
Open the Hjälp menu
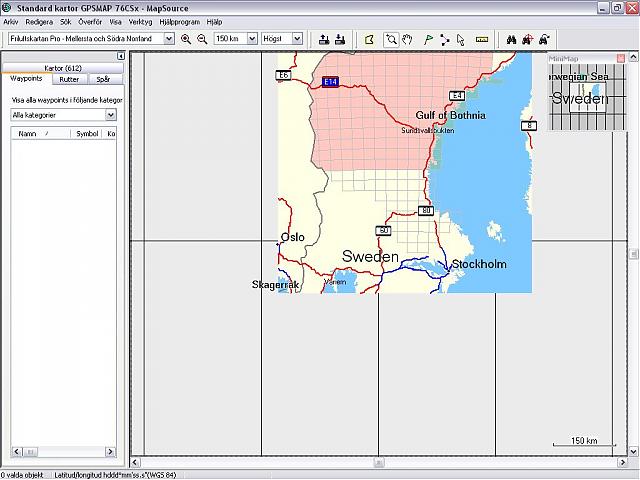pyautogui.click(x=214, y=22)
